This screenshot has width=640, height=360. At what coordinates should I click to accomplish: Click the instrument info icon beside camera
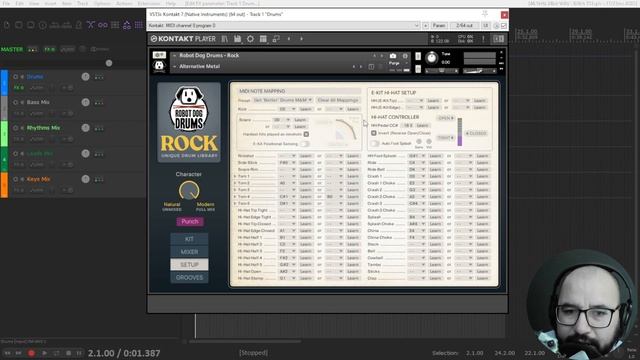(x=405, y=56)
